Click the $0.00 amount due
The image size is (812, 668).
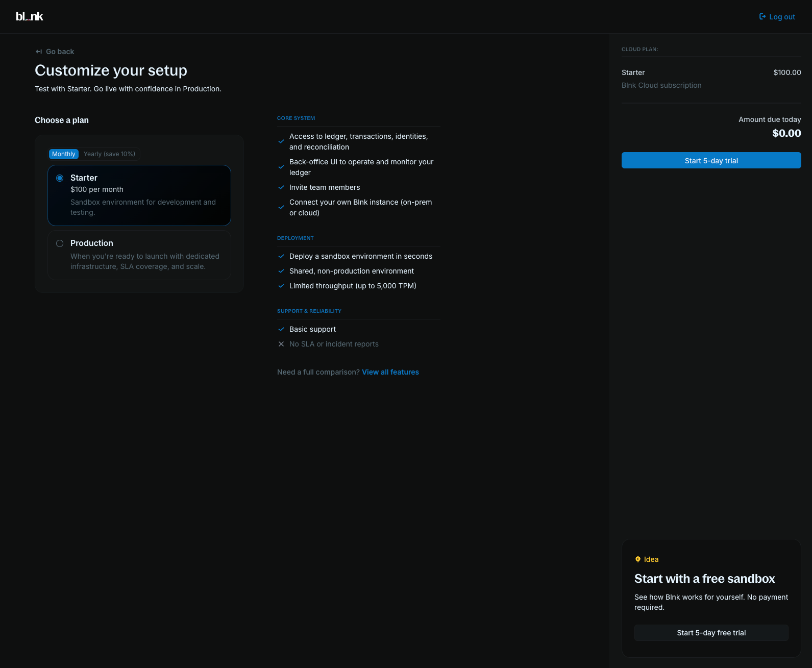786,133
